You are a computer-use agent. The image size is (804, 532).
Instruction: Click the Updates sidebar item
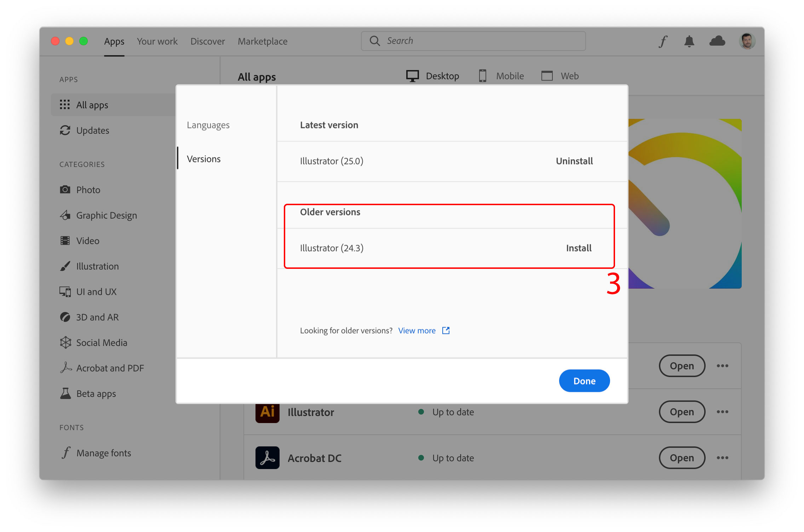pyautogui.click(x=93, y=130)
